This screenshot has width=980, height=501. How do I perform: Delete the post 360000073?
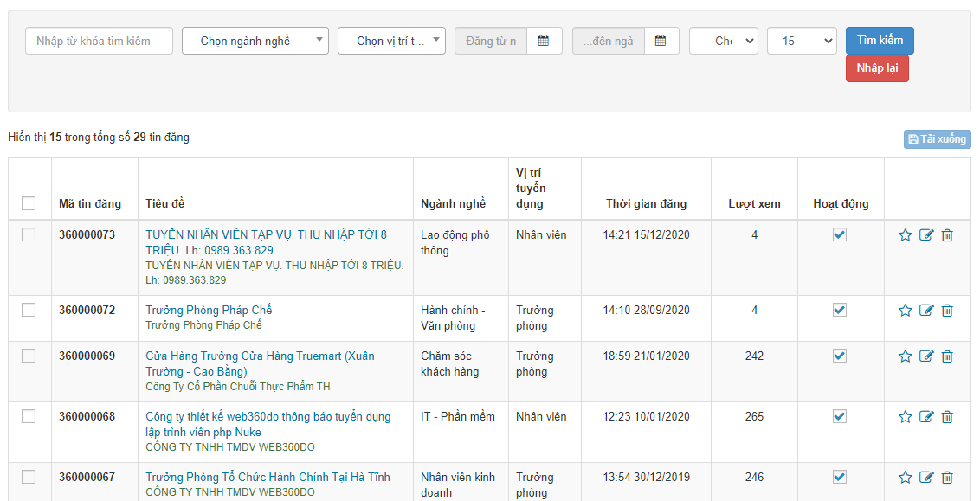coord(947,234)
